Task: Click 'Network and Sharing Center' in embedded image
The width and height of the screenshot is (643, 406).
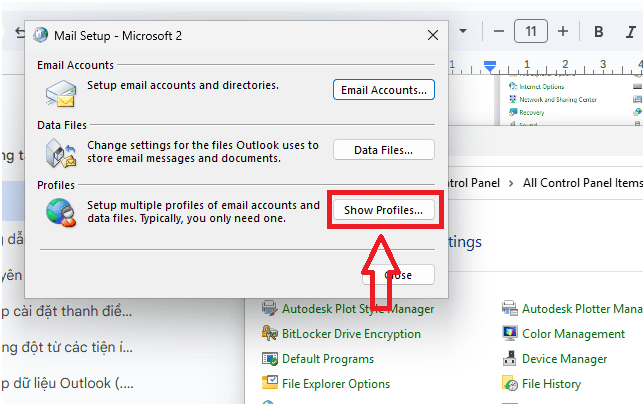Action: point(558,99)
